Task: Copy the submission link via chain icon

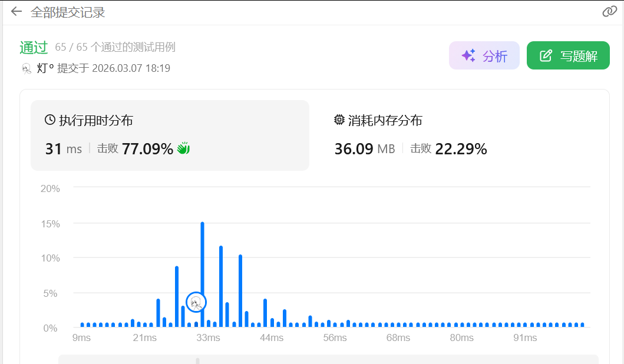Action: click(x=609, y=12)
